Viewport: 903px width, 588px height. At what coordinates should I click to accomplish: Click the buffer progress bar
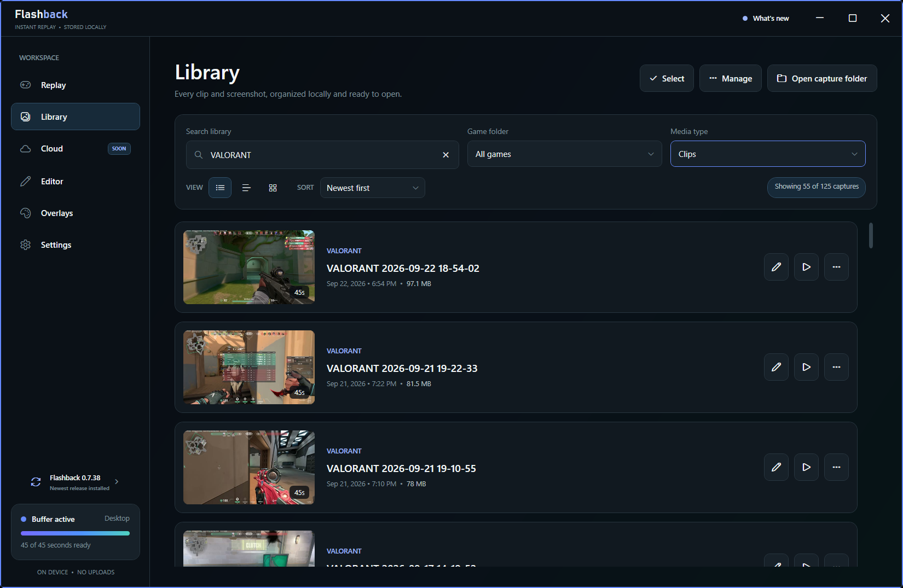[x=75, y=533]
